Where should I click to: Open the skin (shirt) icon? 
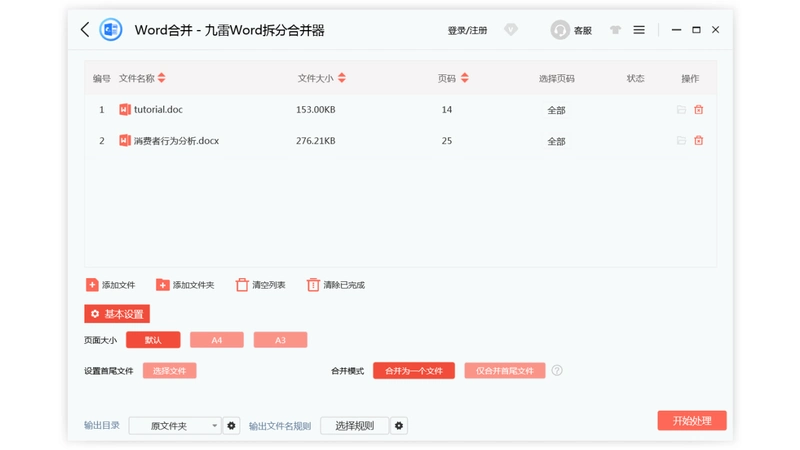coord(615,30)
